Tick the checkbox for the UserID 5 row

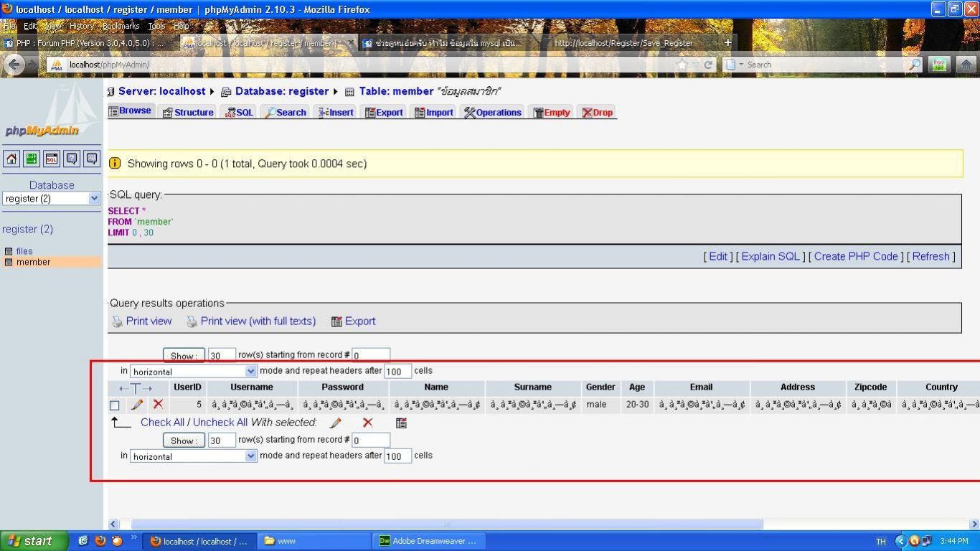(114, 405)
